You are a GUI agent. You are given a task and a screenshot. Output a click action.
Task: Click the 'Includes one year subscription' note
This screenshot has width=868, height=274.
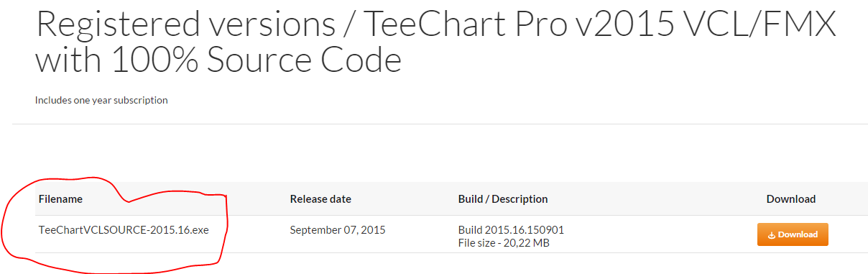pyautogui.click(x=101, y=100)
